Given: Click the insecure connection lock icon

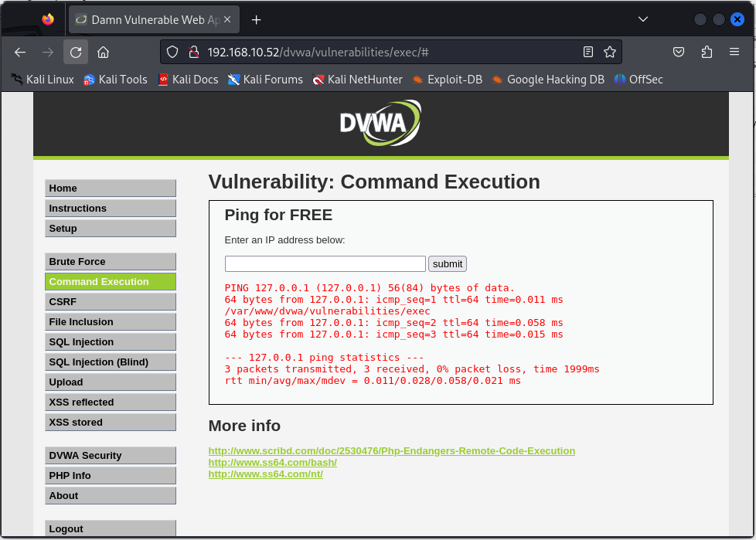Looking at the screenshot, I should [194, 52].
